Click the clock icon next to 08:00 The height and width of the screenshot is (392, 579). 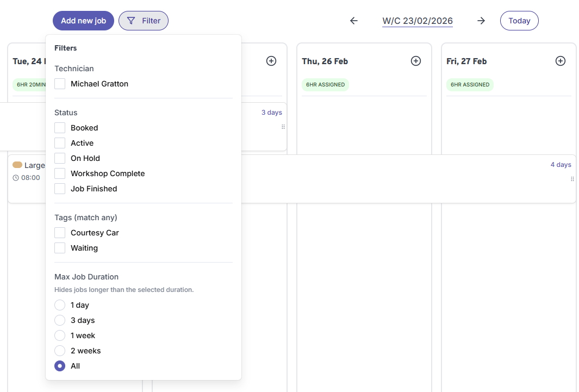[16, 177]
